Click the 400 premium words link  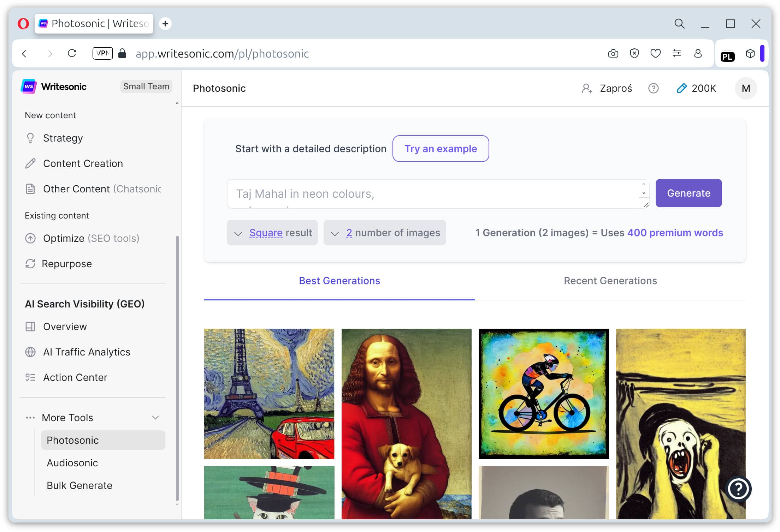(675, 233)
